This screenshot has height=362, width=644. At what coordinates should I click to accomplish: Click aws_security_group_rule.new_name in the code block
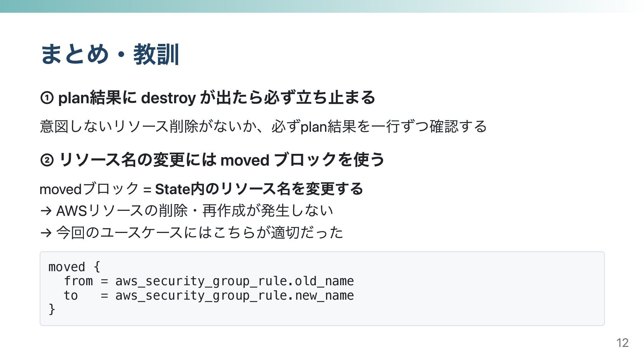click(x=234, y=296)
